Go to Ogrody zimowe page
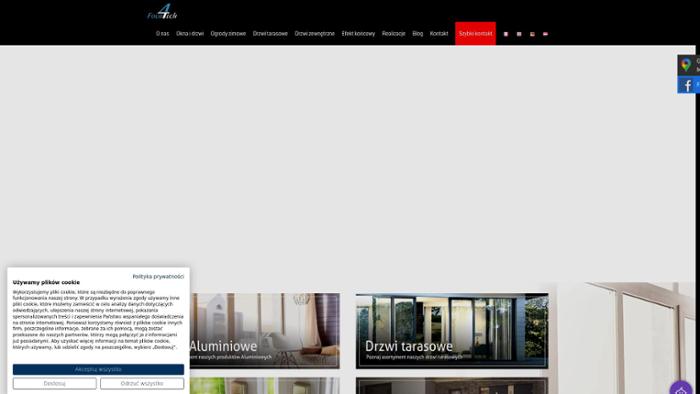 [228, 33]
